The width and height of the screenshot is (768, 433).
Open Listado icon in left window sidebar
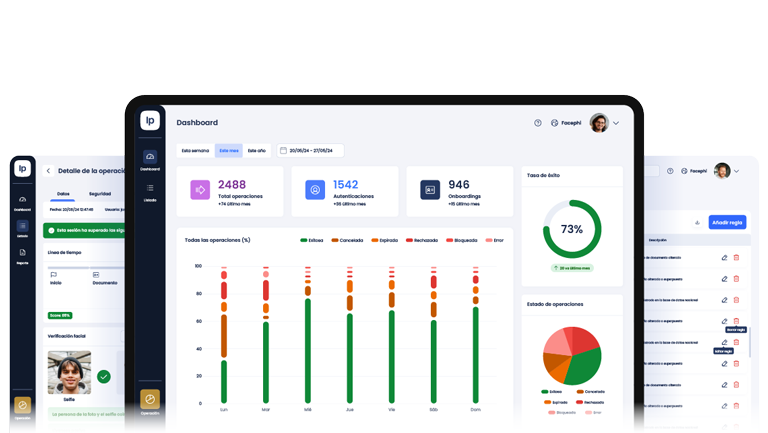click(x=23, y=226)
